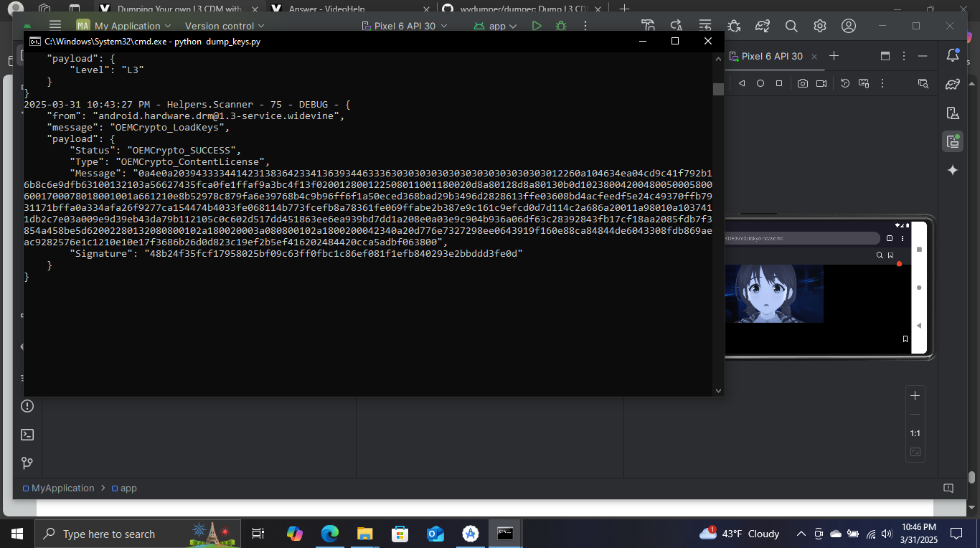The image size is (980, 548).
Task: Start emulator screen recording
Action: pyautogui.click(x=821, y=83)
